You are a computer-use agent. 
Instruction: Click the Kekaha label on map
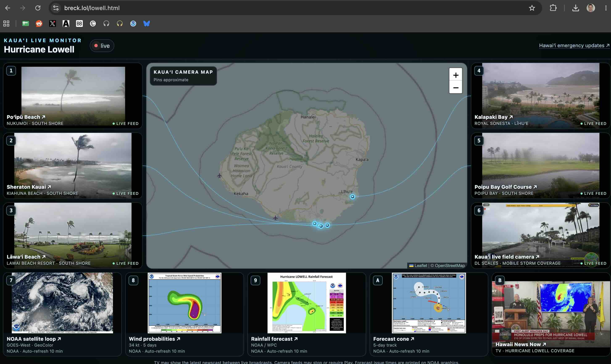click(241, 194)
